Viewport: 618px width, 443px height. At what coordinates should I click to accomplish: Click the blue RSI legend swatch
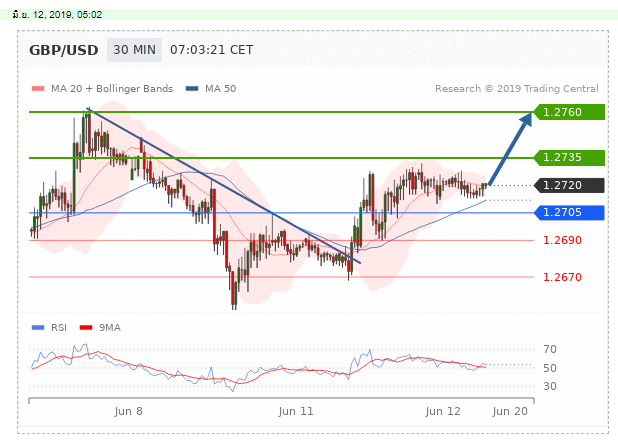(38, 328)
